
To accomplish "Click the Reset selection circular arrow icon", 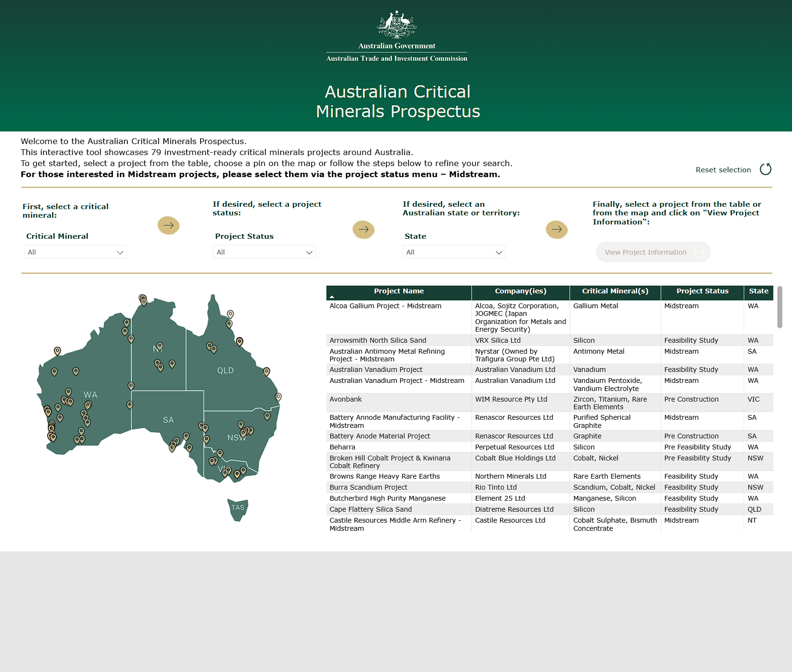I will coord(765,169).
